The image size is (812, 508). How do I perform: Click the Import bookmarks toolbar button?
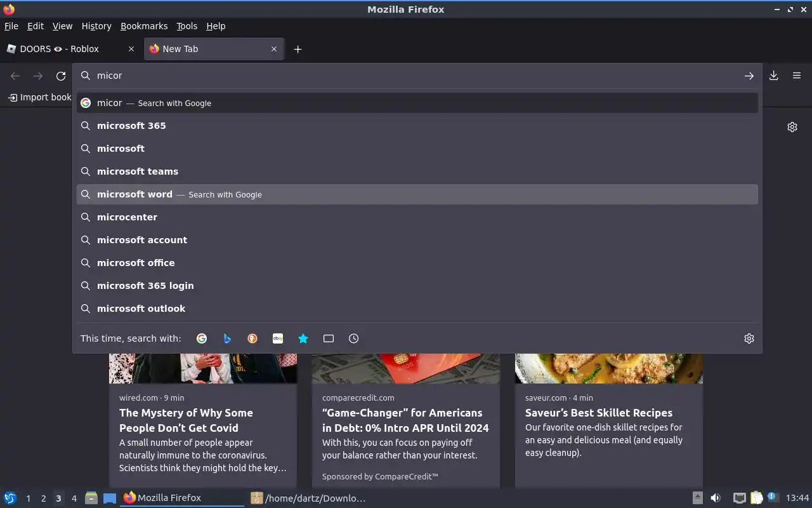coord(39,97)
